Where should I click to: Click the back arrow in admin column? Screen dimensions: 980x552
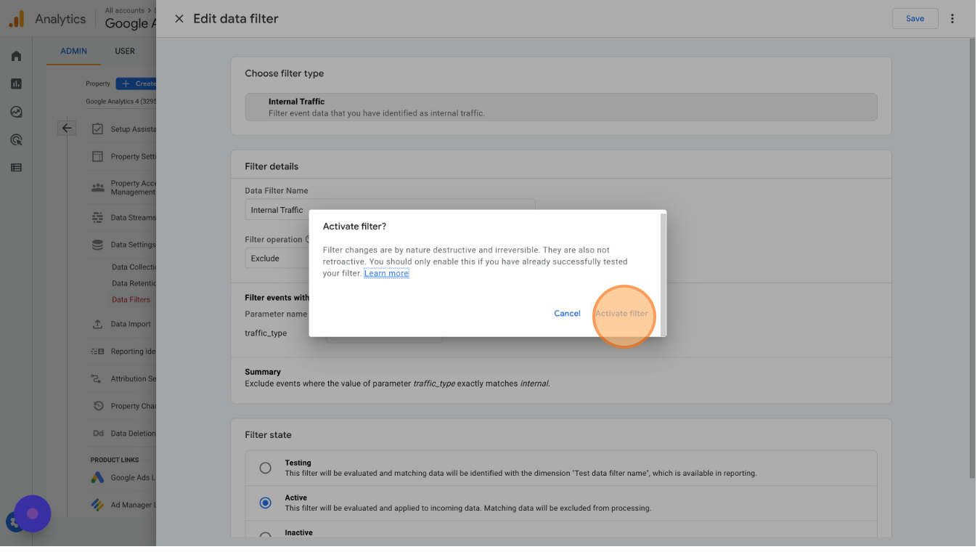point(67,128)
